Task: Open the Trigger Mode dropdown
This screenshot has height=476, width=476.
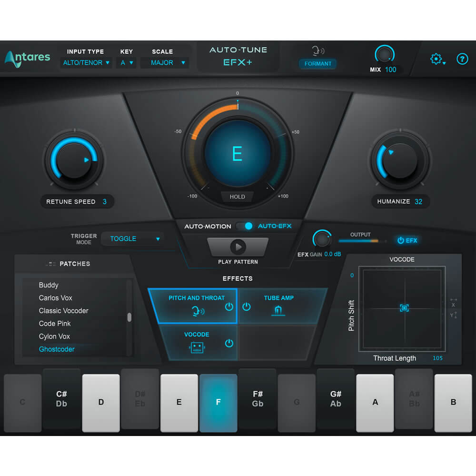Action: coord(132,238)
